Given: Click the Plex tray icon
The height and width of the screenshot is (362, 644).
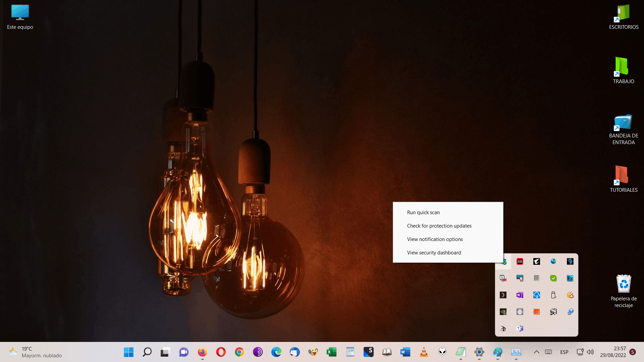Looking at the screenshot, I should pos(503,295).
